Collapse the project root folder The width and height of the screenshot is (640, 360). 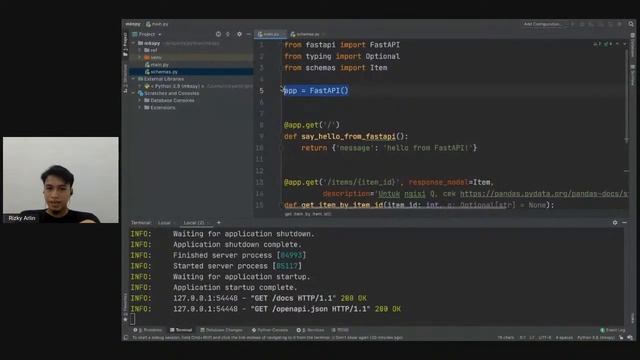pos(133,43)
